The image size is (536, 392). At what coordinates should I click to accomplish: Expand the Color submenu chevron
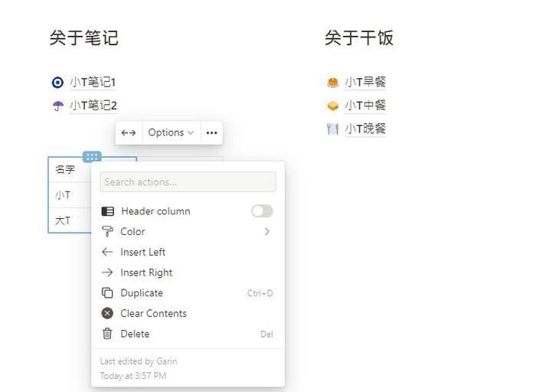pos(267,231)
